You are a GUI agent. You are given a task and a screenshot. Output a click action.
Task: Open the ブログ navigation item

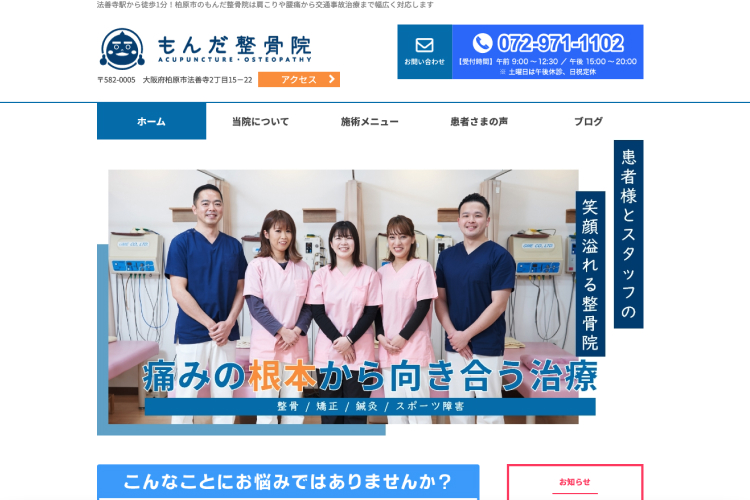pyautogui.click(x=588, y=121)
